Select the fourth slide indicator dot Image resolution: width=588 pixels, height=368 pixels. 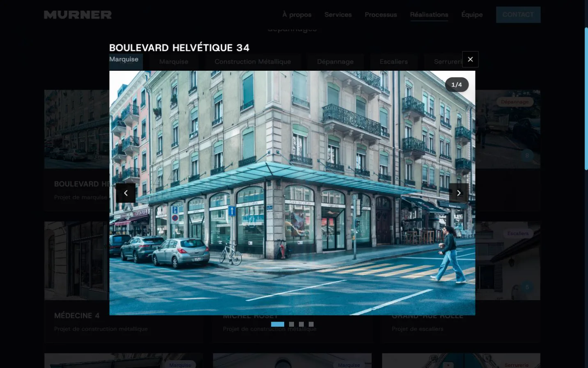point(311,324)
